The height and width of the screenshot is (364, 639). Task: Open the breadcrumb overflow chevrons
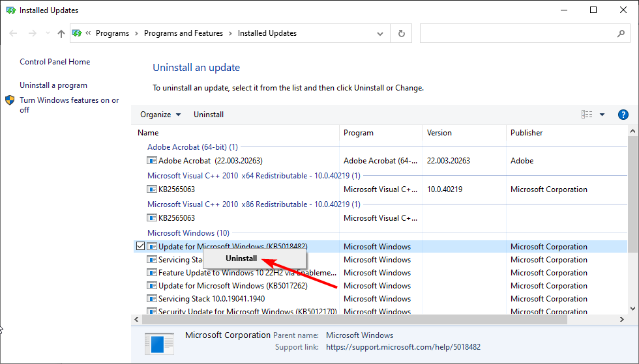(x=88, y=33)
